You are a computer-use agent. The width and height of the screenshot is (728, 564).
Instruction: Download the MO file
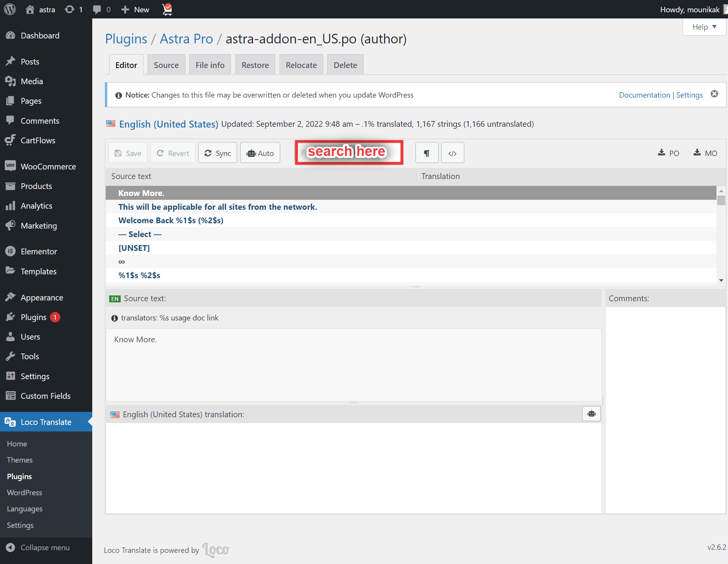(x=705, y=153)
